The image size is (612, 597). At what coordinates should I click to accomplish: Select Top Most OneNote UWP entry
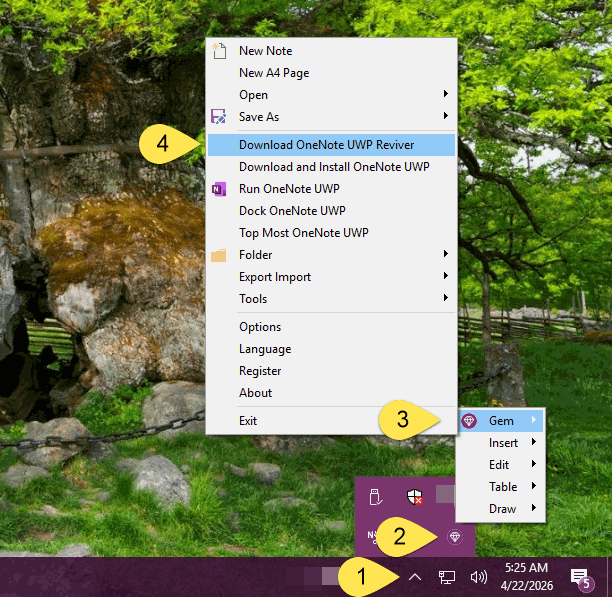[304, 233]
